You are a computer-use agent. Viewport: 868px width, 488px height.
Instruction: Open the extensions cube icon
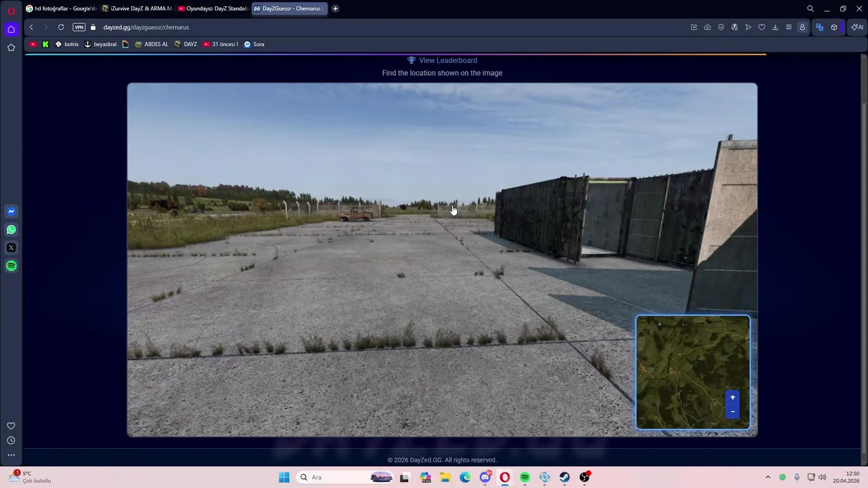coord(834,27)
